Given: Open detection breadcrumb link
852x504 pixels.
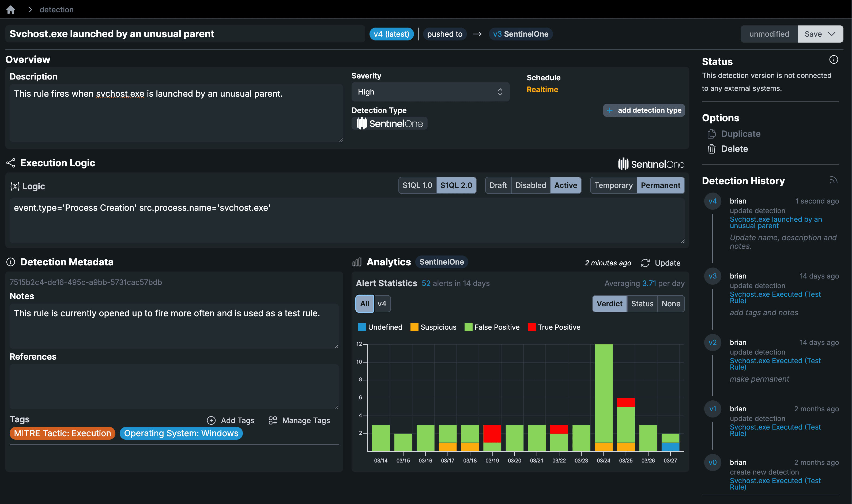Looking at the screenshot, I should pyautogui.click(x=56, y=10).
